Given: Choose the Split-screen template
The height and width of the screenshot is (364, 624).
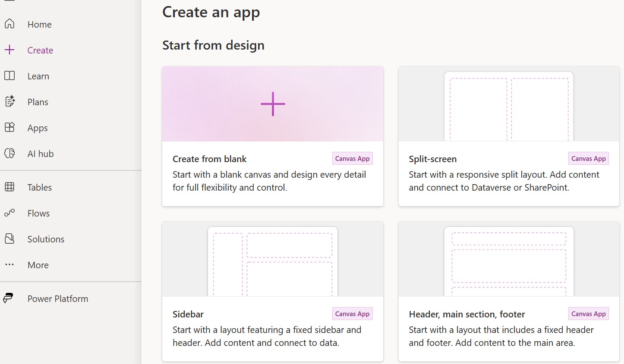Looking at the screenshot, I should click(x=508, y=136).
